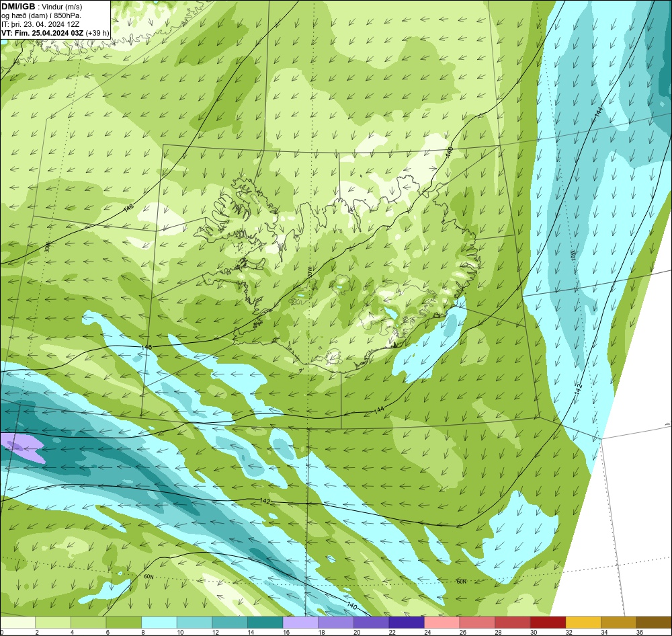Click the 26–28 m/s salmon legend swatch
This screenshot has width=672, height=636.
(x=477, y=623)
